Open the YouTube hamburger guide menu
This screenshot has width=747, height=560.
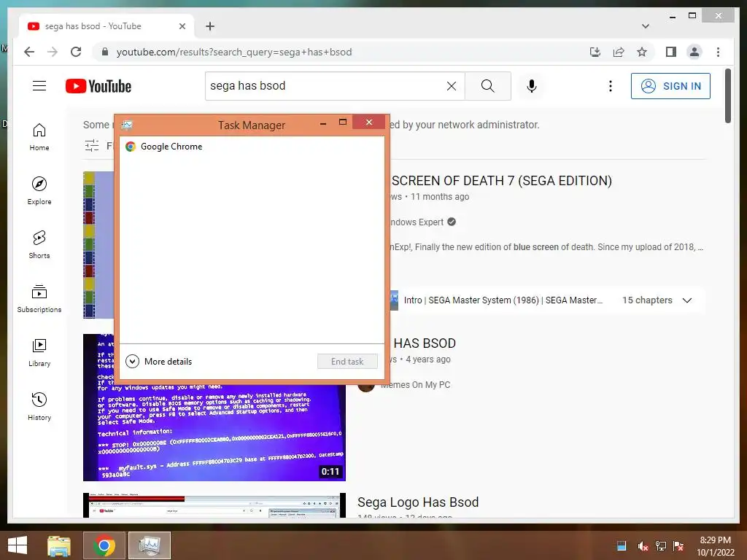coord(39,86)
